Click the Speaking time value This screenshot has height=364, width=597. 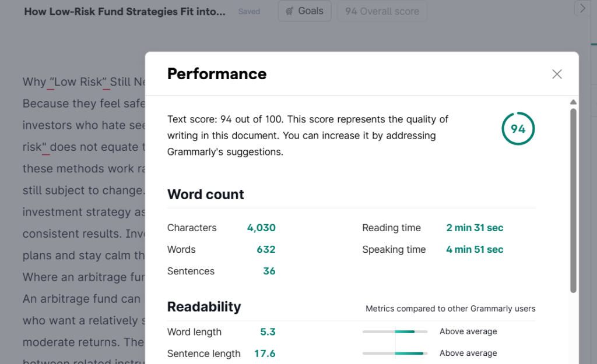point(475,249)
